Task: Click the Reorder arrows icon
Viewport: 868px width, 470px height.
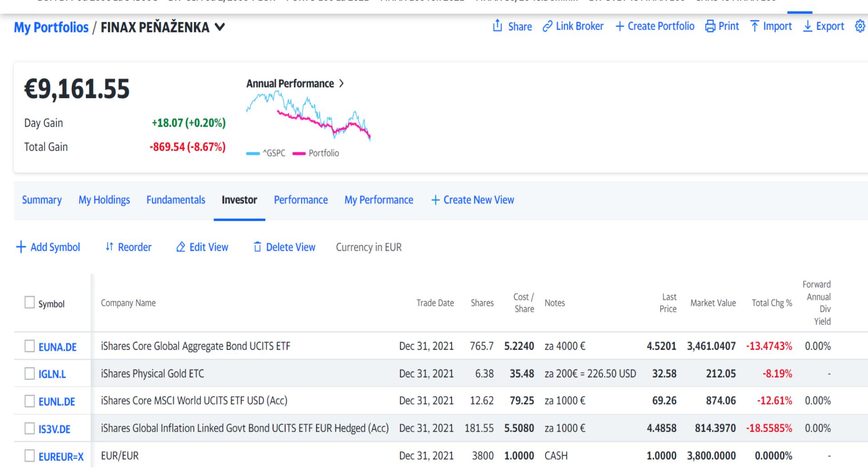Action: pos(109,247)
